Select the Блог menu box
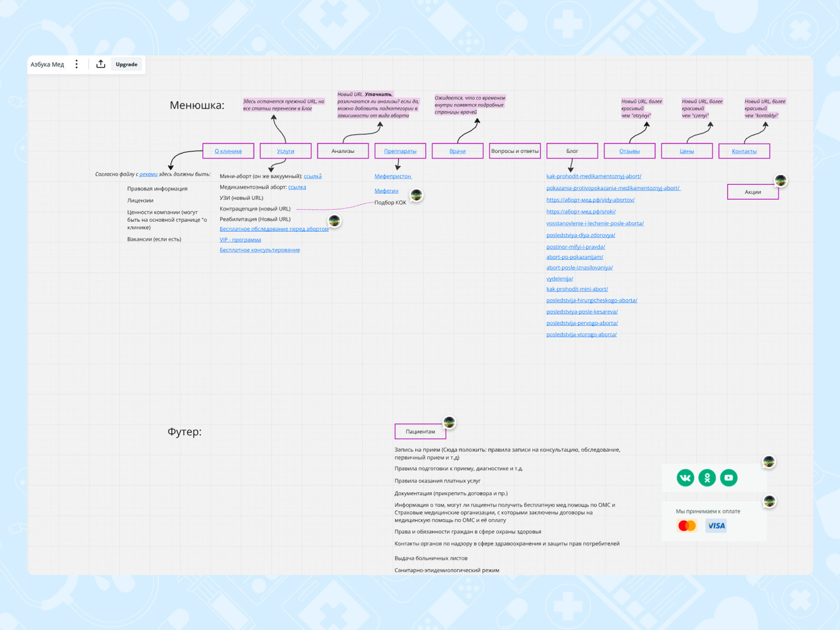 (x=572, y=151)
